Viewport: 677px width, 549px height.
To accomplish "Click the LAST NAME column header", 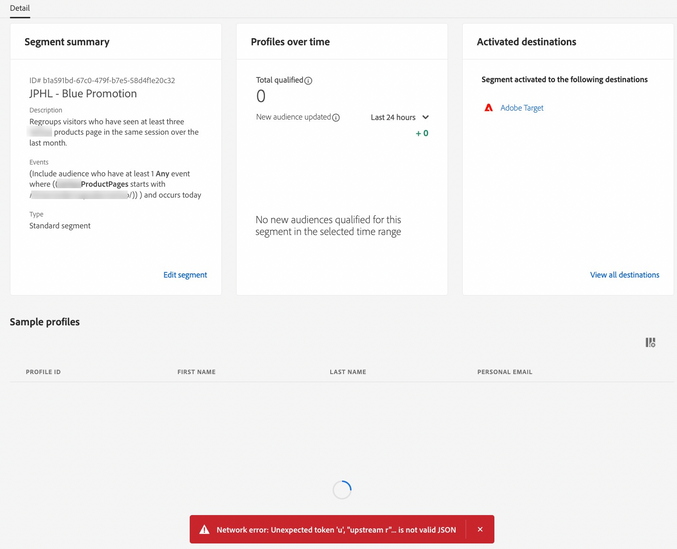I will coord(348,372).
